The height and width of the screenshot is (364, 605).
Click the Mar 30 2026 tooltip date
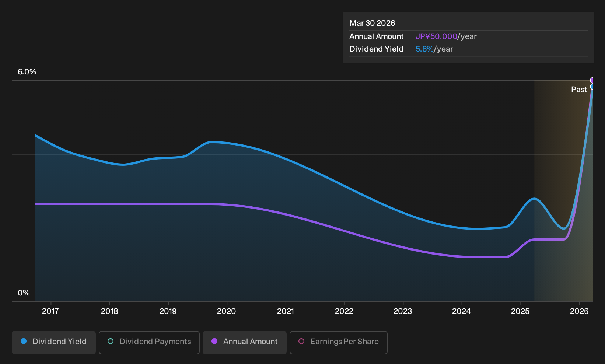(x=372, y=23)
